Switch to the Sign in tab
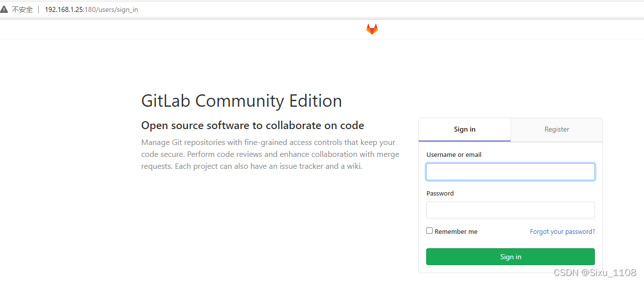644x282 pixels. [x=464, y=130]
